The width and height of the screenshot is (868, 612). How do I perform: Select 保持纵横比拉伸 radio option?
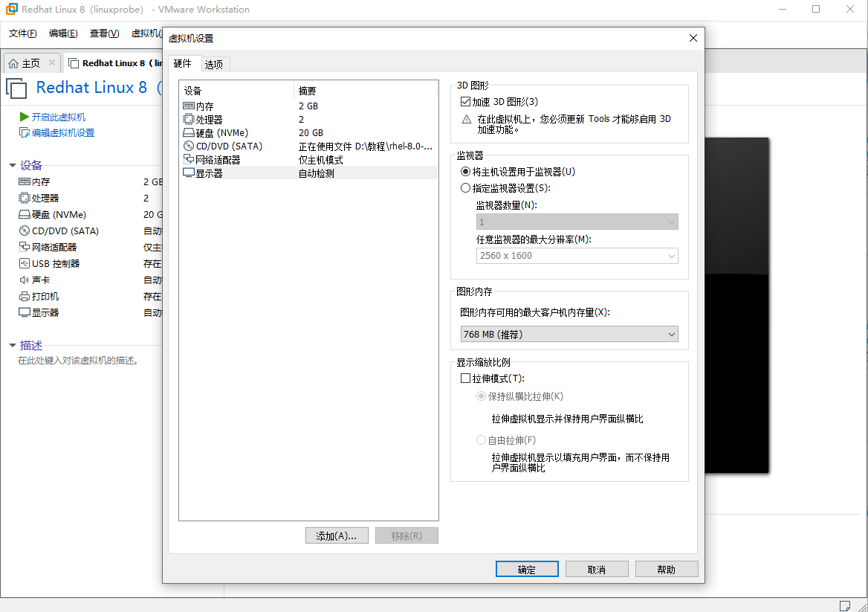click(x=481, y=396)
